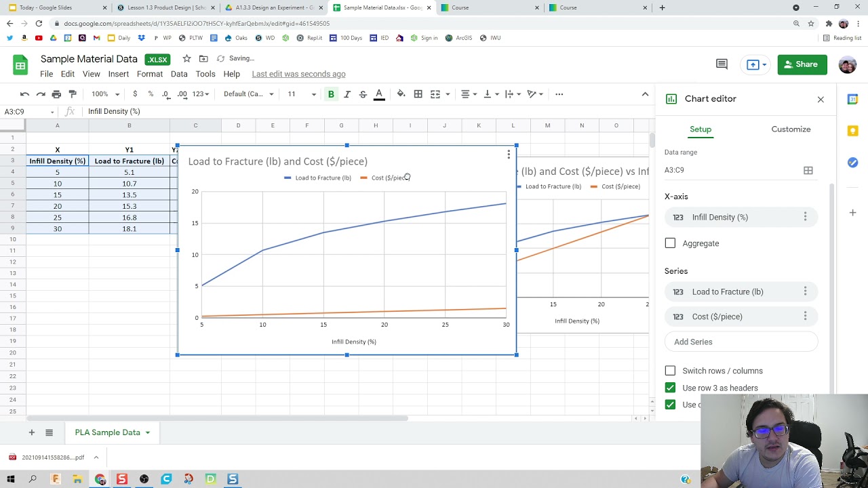Viewport: 868px width, 488px height.
Task: Open Google Tasks in side panel
Action: (852, 163)
